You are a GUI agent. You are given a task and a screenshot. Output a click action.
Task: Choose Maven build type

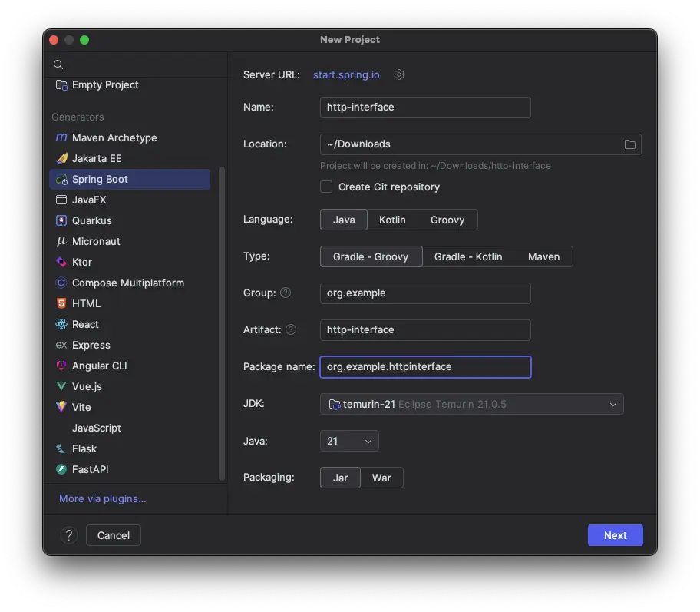coord(543,257)
